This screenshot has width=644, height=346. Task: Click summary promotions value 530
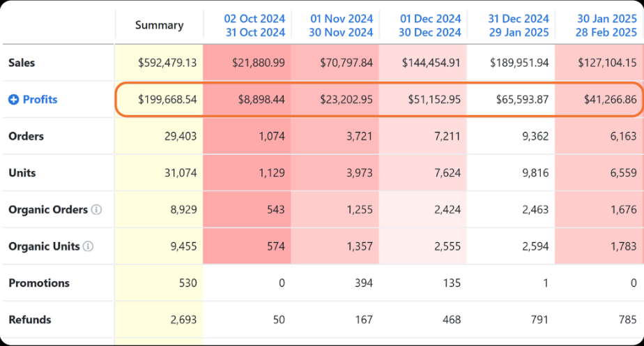point(187,283)
